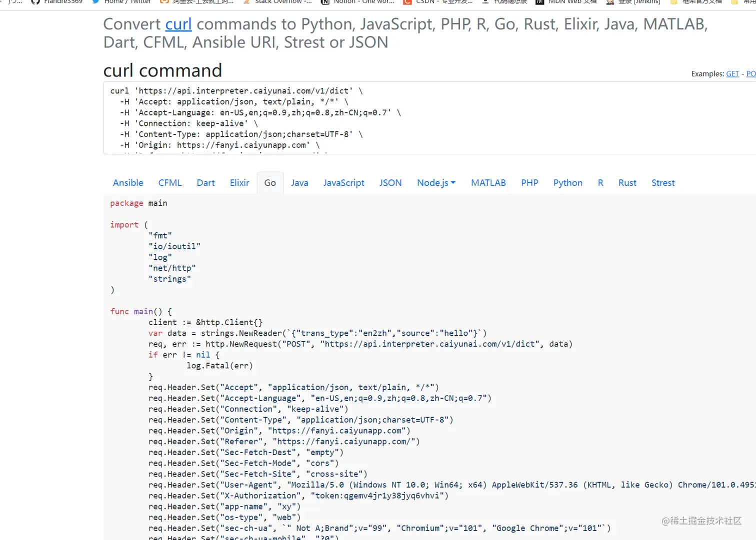756x540 pixels.
Task: Click the Twitter bird bookmark icon
Action: (95, 1)
